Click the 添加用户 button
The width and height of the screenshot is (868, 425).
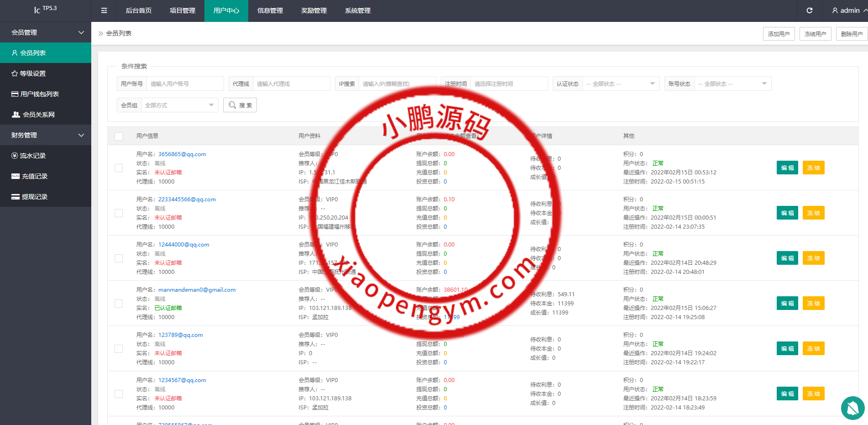(779, 34)
